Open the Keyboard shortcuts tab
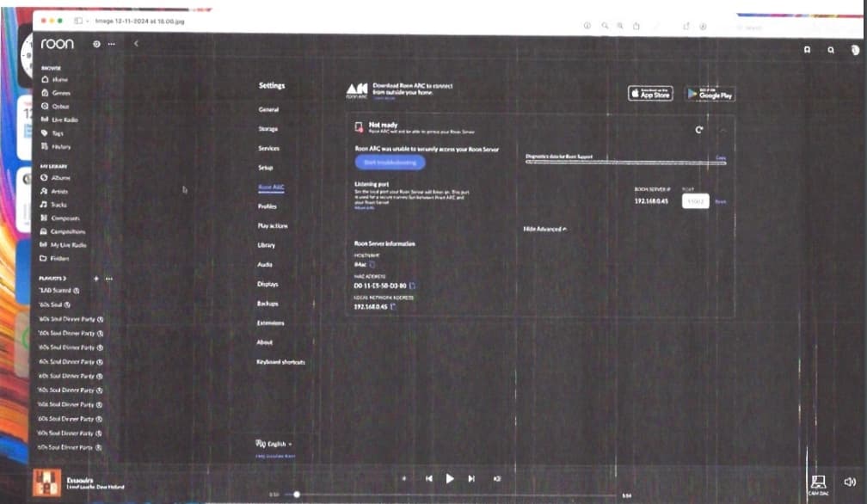This screenshot has height=504, width=867. point(280,362)
